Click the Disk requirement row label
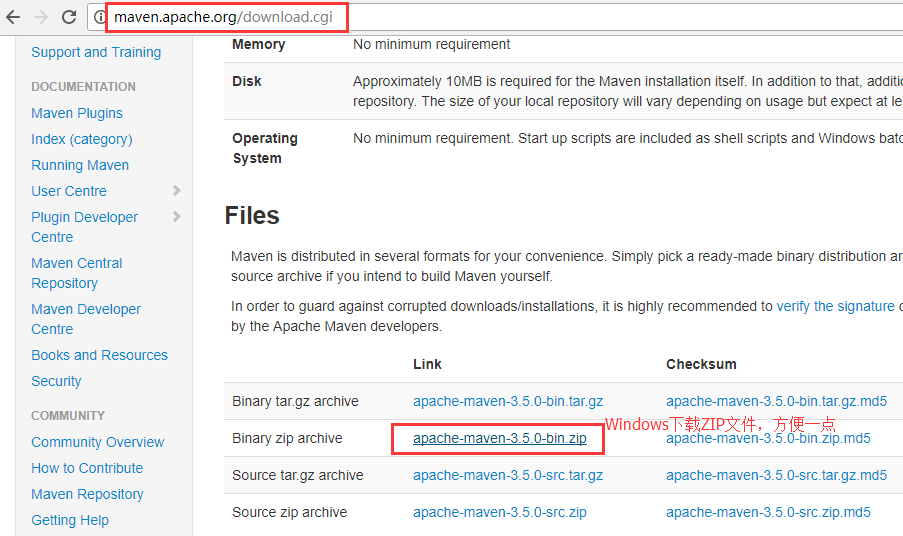This screenshot has height=536, width=903. click(247, 81)
